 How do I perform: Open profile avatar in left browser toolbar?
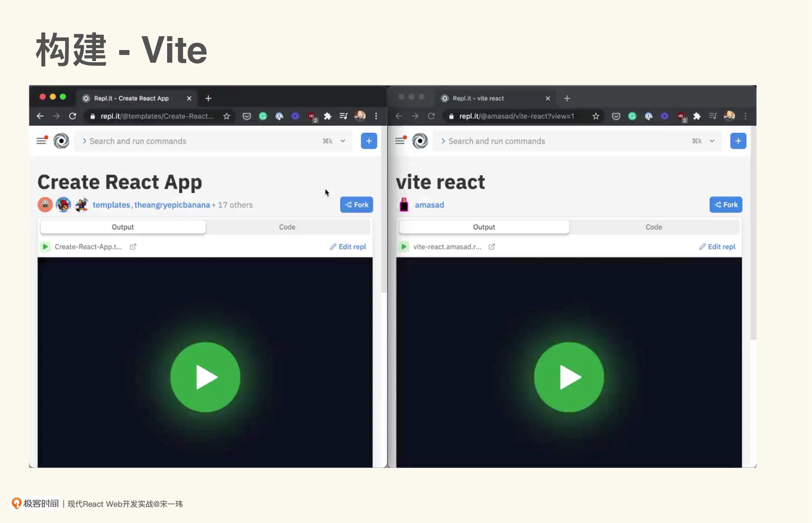pyautogui.click(x=360, y=116)
